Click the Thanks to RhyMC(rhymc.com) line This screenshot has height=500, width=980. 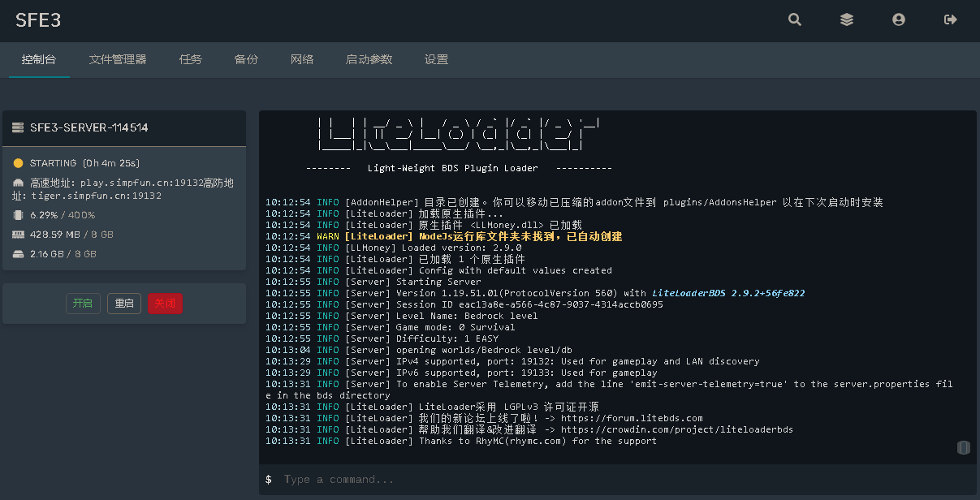[461, 441]
